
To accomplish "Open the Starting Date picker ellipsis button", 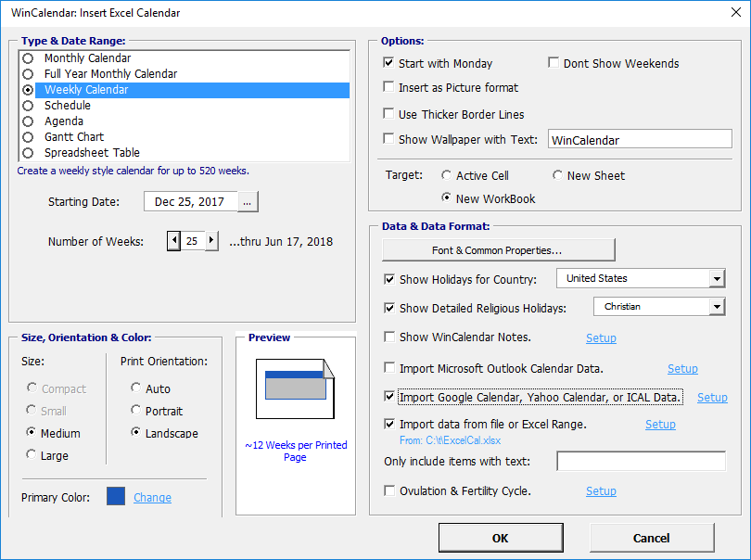I will click(x=247, y=202).
